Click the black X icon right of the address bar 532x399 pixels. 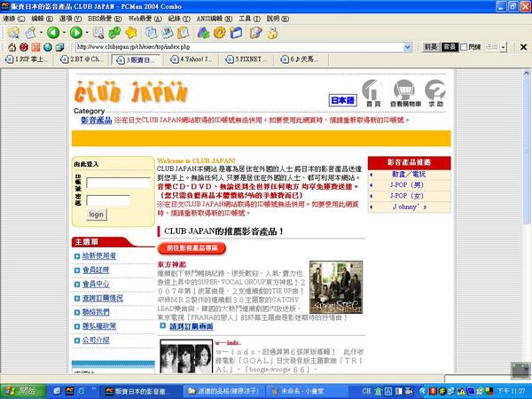pyautogui.click(x=523, y=47)
